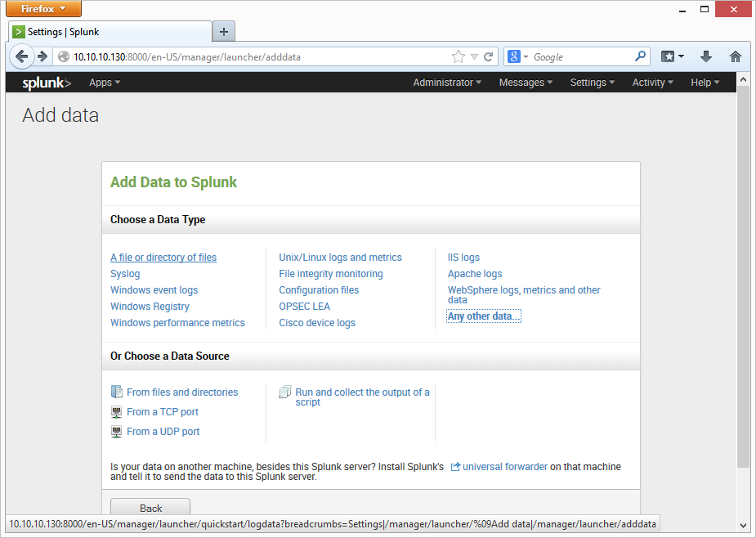Click the UDP port network icon

(116, 432)
